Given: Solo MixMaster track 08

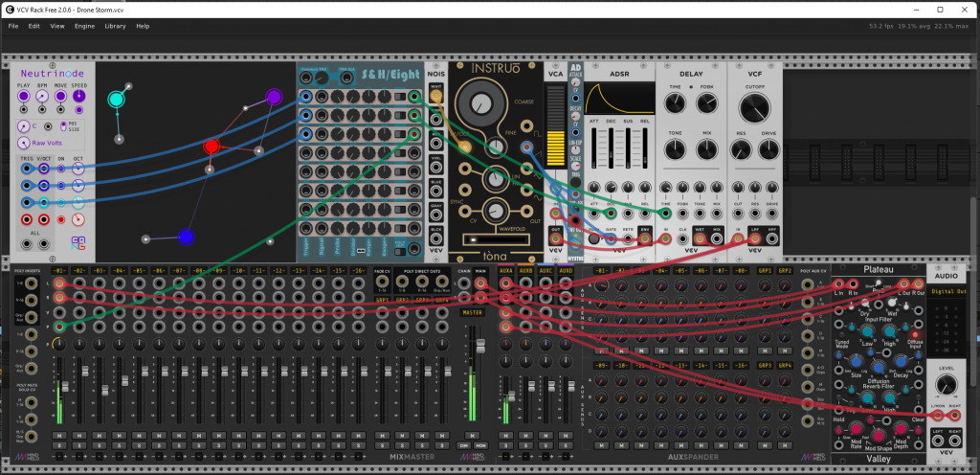Looking at the screenshot, I should point(199,445).
